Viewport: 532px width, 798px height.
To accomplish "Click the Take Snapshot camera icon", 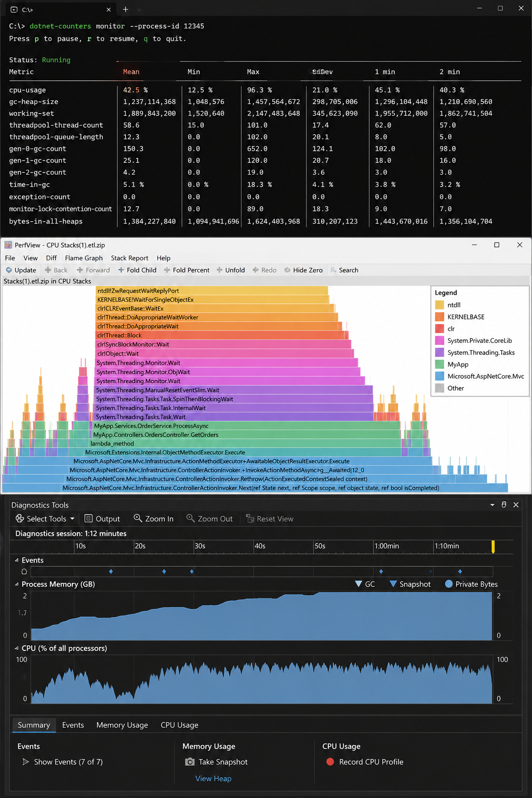I will point(190,762).
